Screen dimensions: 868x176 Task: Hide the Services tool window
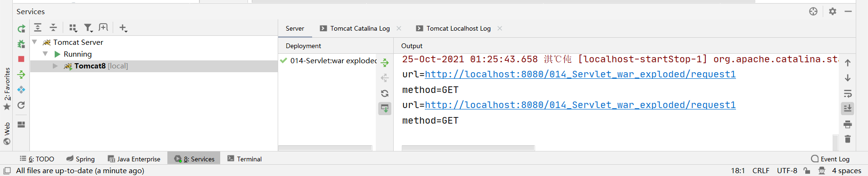[x=848, y=11]
